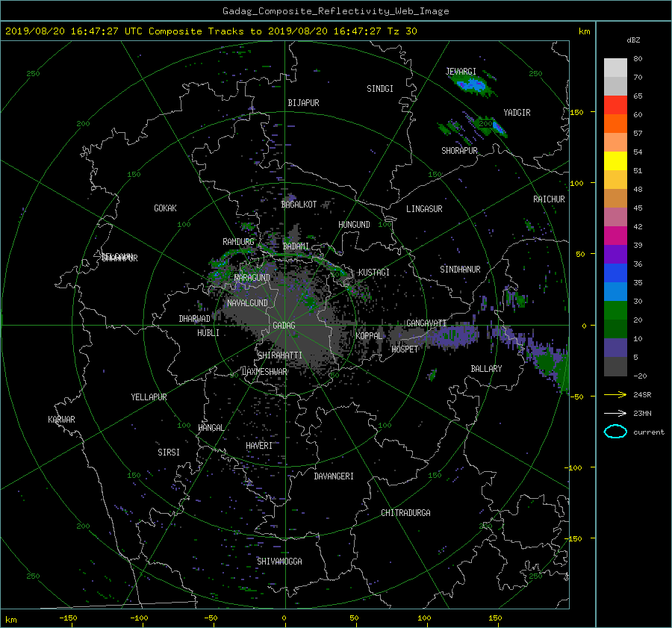Click the 150 bottom axis label
672x628 pixels.
495,618
